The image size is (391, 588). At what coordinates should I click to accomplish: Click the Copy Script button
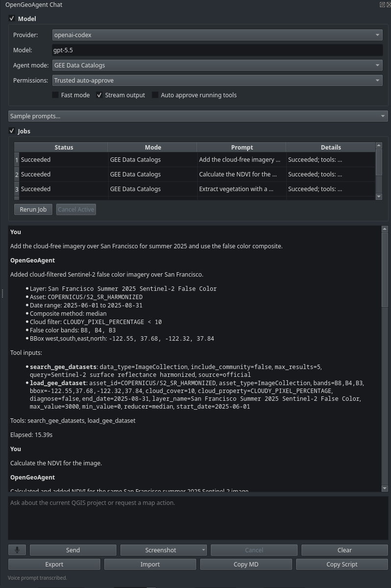coord(342,564)
